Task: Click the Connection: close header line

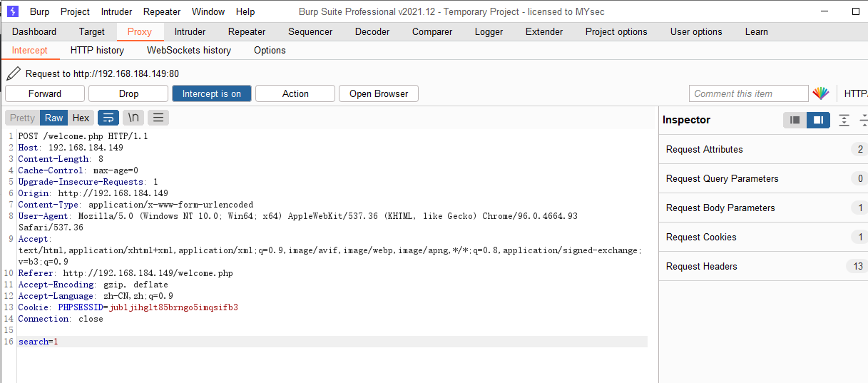Action: 61,319
